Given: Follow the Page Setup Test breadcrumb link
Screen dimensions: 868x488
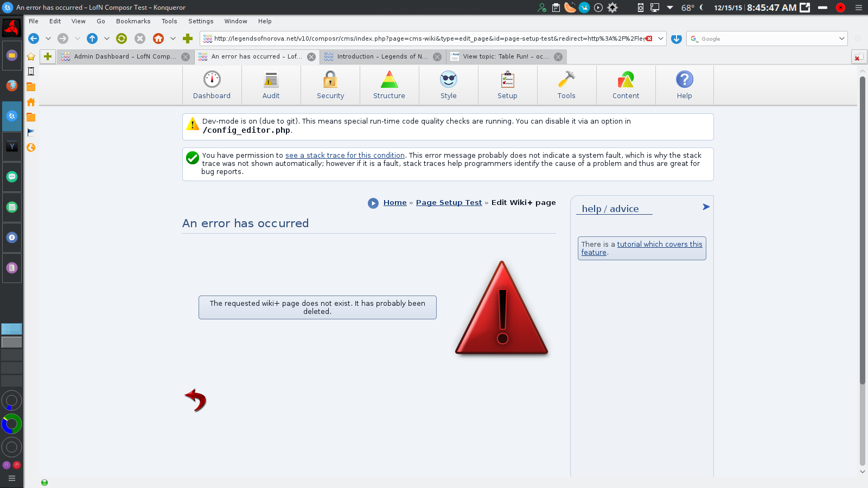Looking at the screenshot, I should pyautogui.click(x=449, y=203).
